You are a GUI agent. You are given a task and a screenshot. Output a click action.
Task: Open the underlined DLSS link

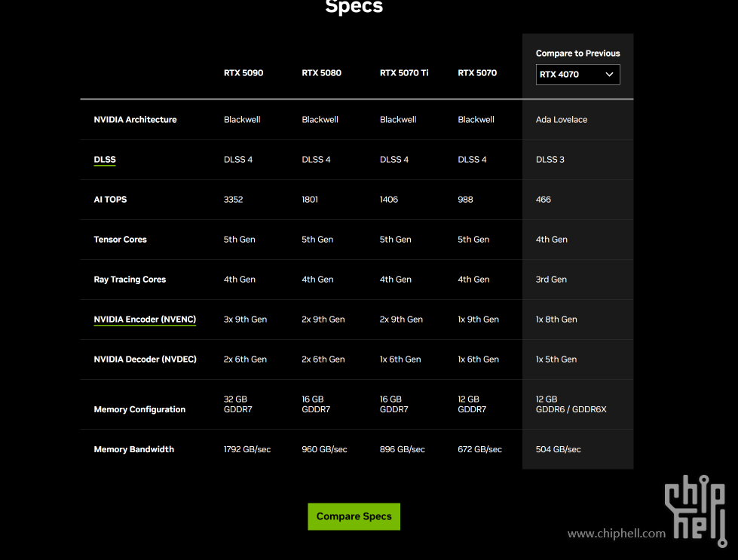click(x=105, y=160)
